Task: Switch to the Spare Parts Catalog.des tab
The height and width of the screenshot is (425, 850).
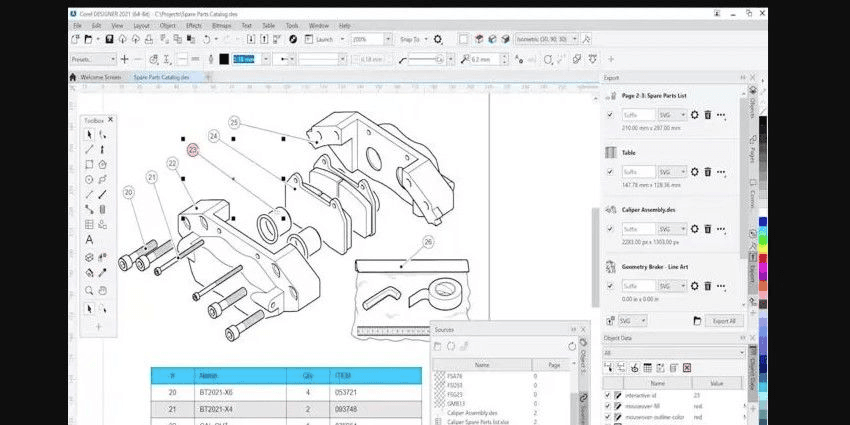Action: [162, 77]
